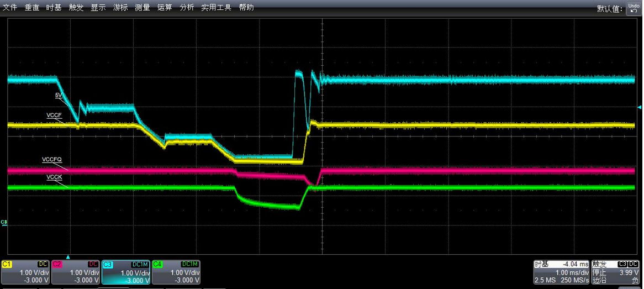Image resolution: width=644 pixels, height=289 pixels.
Task: Click the 250 MS/s sample rate value
Action: click(575, 280)
